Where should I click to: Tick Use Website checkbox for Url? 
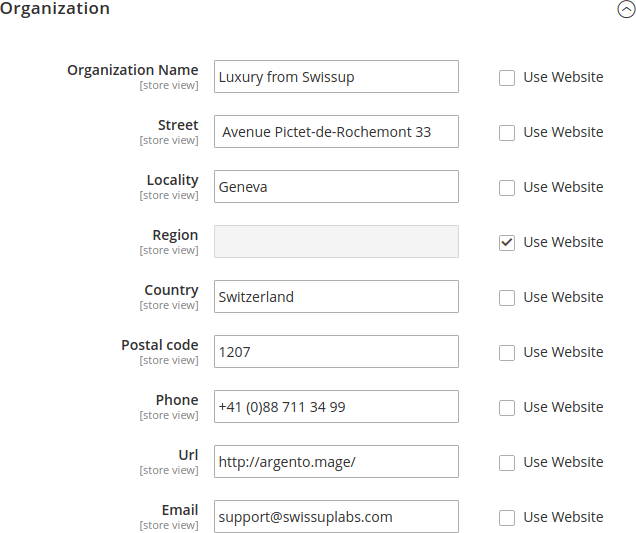click(507, 462)
